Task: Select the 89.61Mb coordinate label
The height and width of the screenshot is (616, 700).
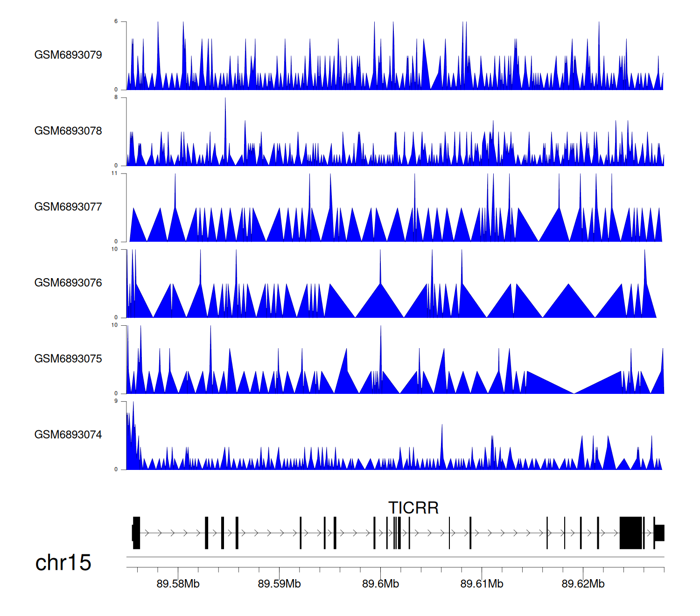Action: coord(482,584)
